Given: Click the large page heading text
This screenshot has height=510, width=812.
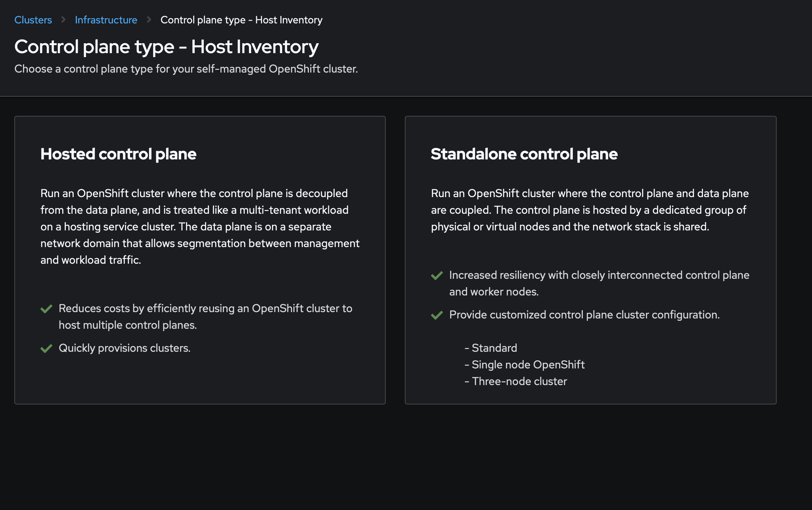Looking at the screenshot, I should (x=166, y=47).
